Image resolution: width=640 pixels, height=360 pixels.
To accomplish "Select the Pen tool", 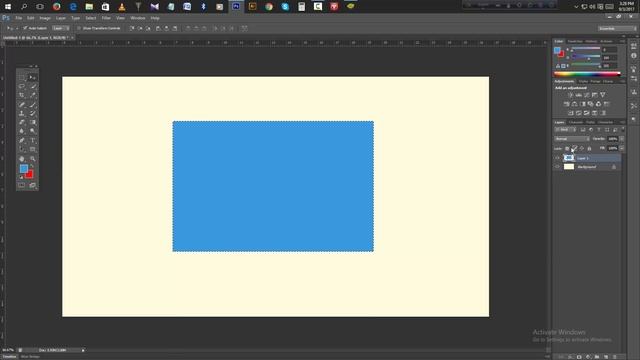I will [22, 140].
